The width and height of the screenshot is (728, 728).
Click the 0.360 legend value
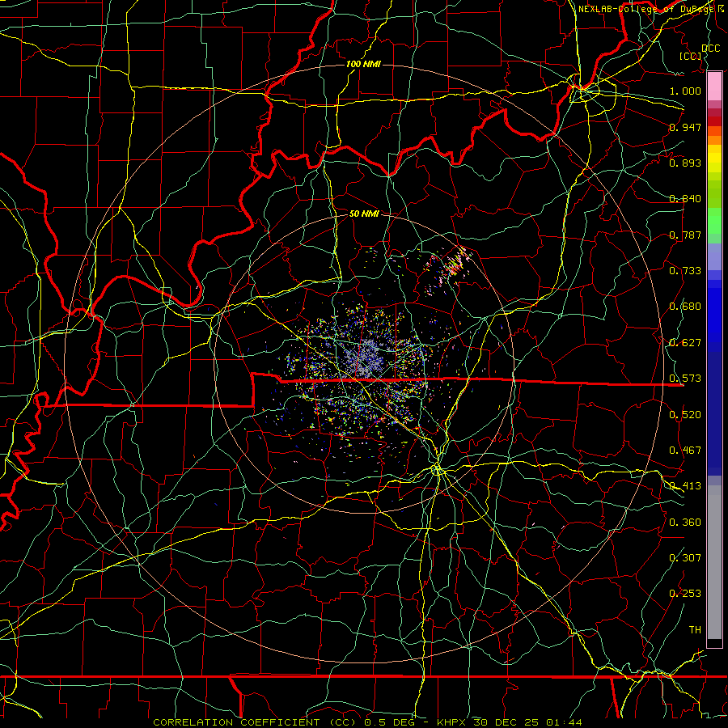pos(685,523)
